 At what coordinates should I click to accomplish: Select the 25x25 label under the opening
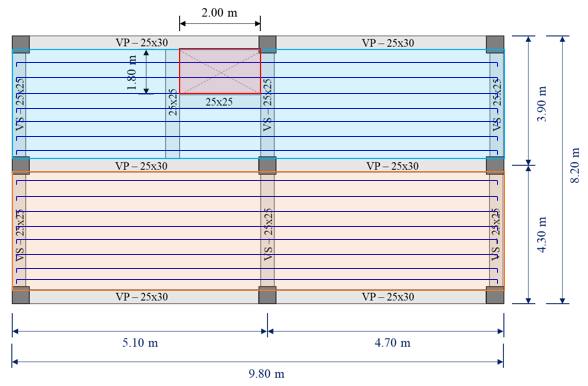pos(219,102)
